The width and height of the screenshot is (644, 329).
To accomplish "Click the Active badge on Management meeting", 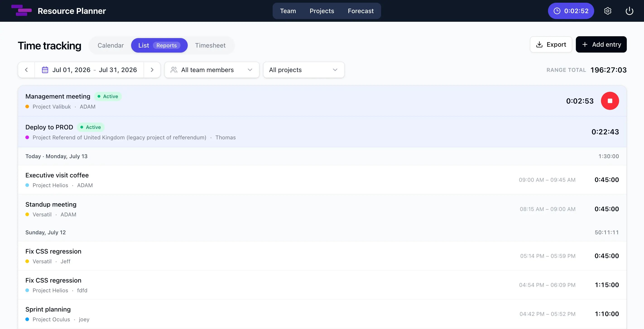I will click(108, 96).
